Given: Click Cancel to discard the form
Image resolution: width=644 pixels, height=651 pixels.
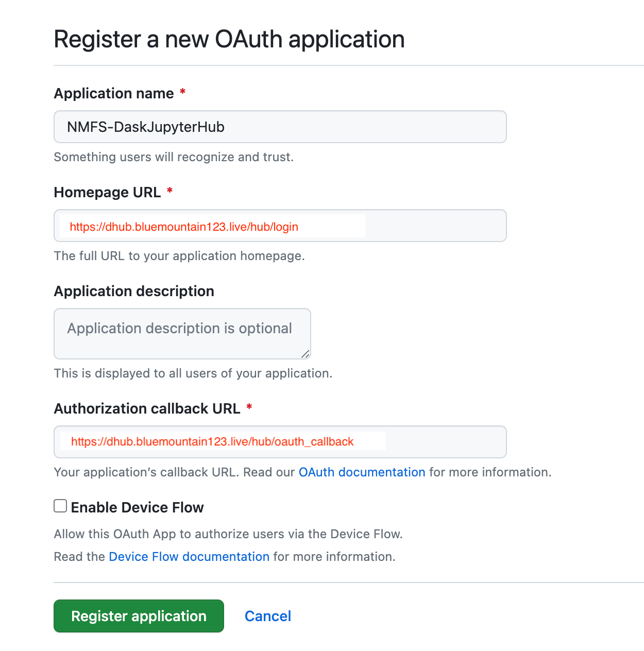Looking at the screenshot, I should [x=267, y=616].
